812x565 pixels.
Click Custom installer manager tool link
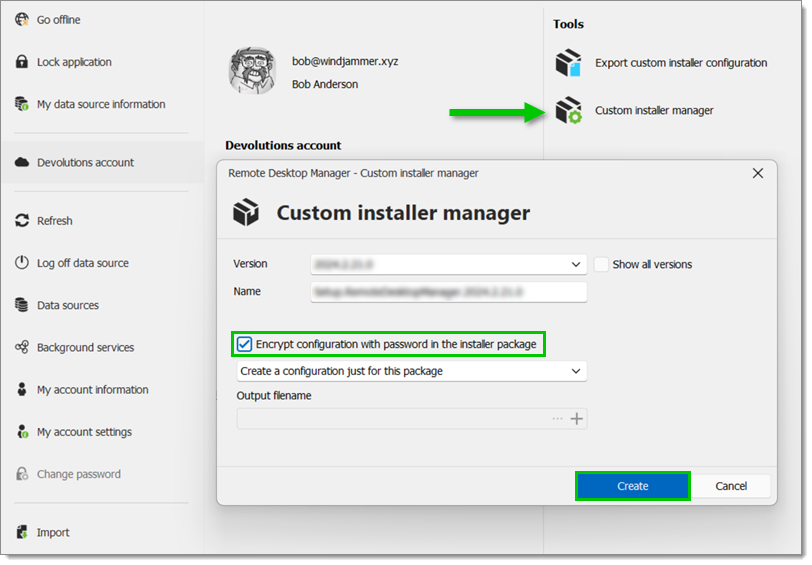coord(654,110)
